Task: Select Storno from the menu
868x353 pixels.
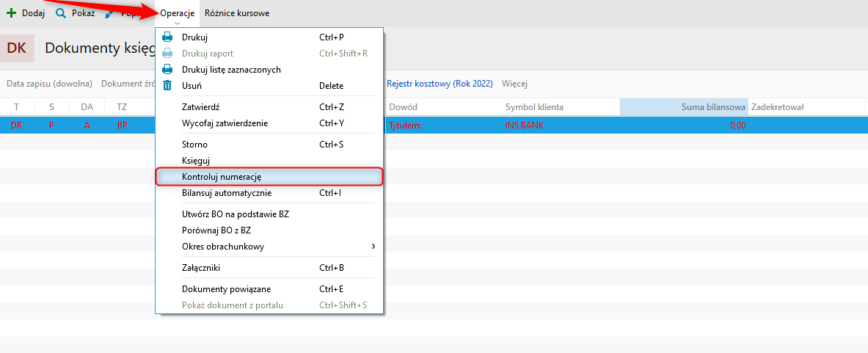Action: (194, 145)
